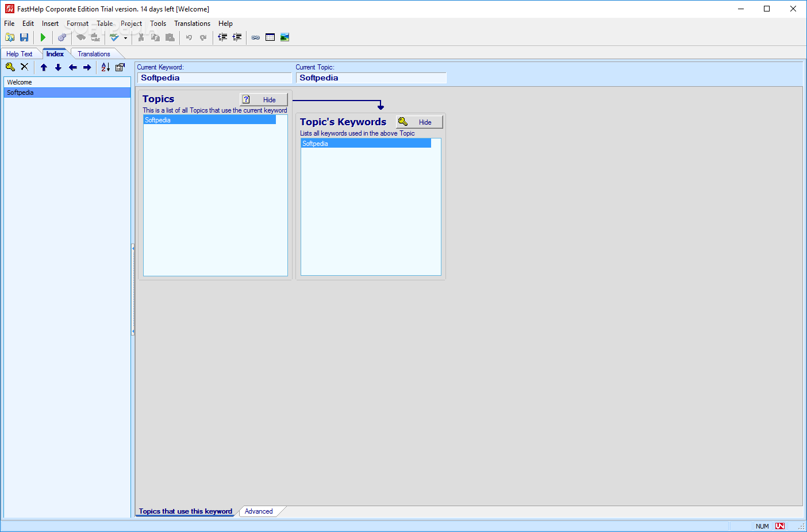Minimize the FastHelp window
The image size is (807, 532).
tap(741, 9)
